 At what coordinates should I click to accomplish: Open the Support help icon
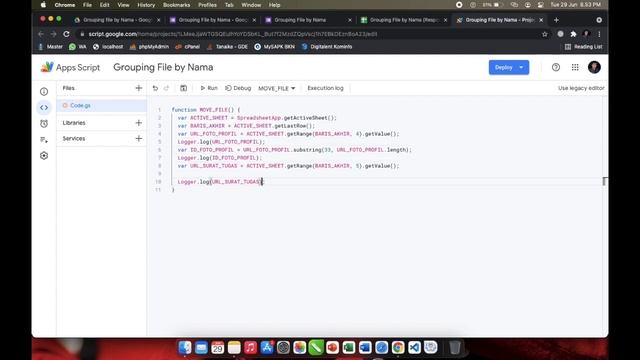556,67
